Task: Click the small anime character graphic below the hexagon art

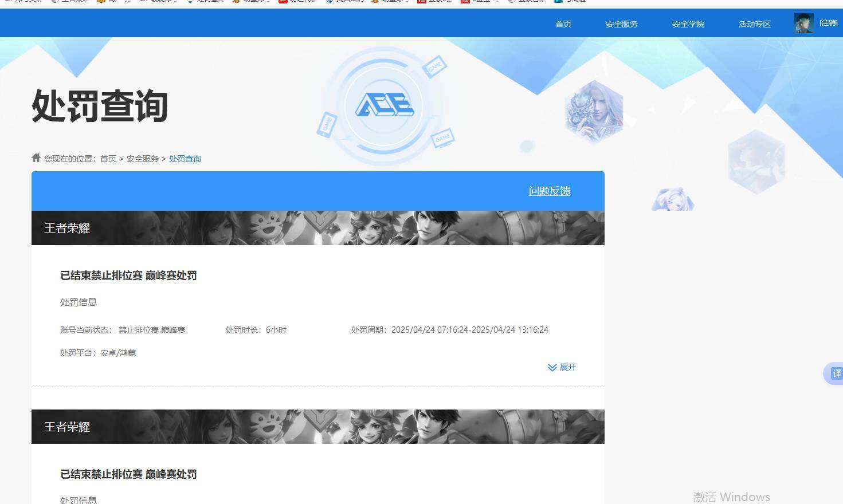Action: pos(672,199)
